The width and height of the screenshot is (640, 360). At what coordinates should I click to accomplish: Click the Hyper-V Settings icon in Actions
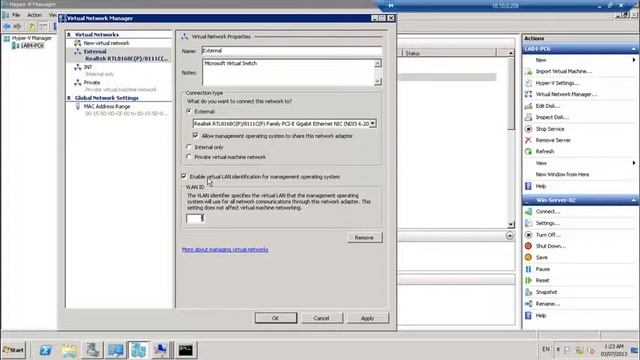(x=528, y=83)
